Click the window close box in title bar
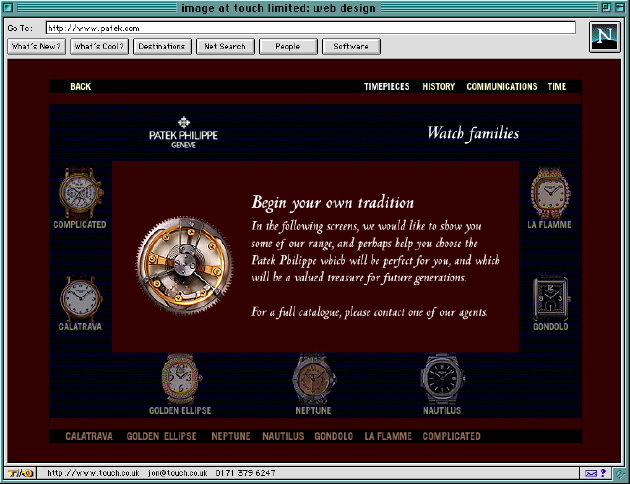Image resolution: width=630 pixels, height=484 pixels. pyautogui.click(x=8, y=7)
